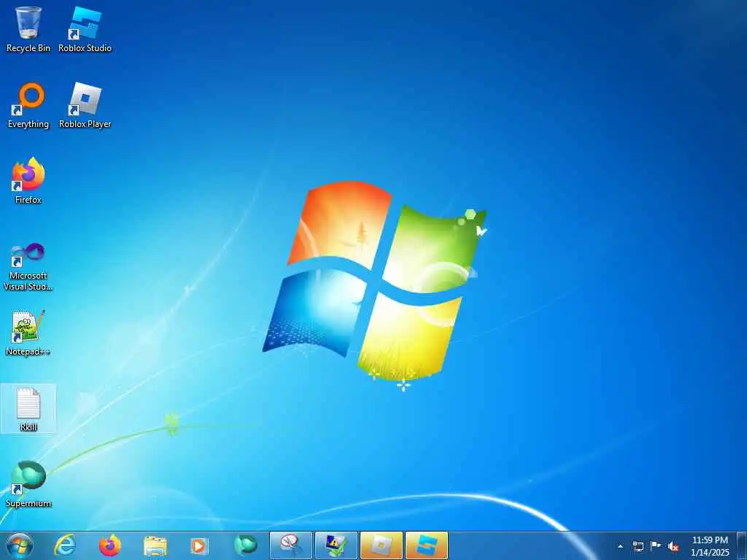Select the Supermium shortcut on the desktop

coord(28,485)
